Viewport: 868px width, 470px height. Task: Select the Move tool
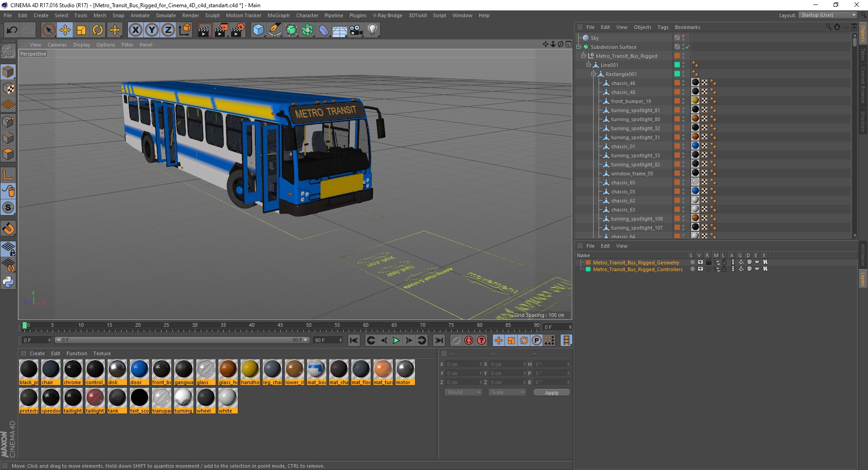tap(65, 30)
